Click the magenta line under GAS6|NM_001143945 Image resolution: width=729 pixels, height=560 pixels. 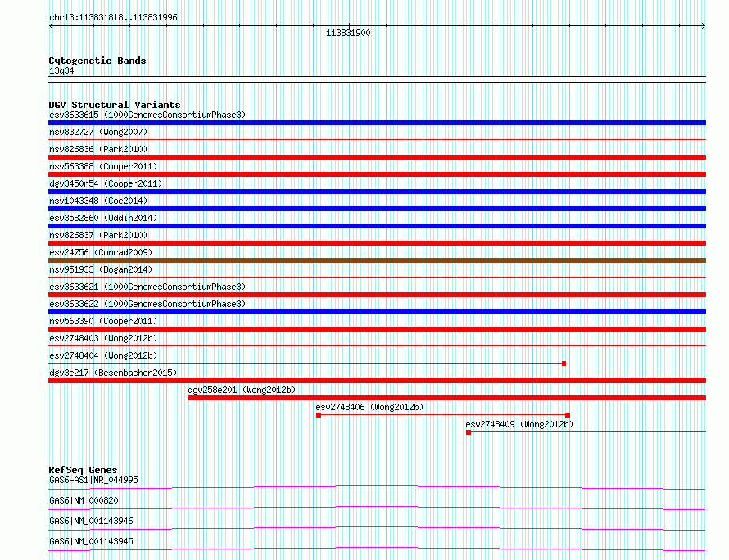[377, 549]
